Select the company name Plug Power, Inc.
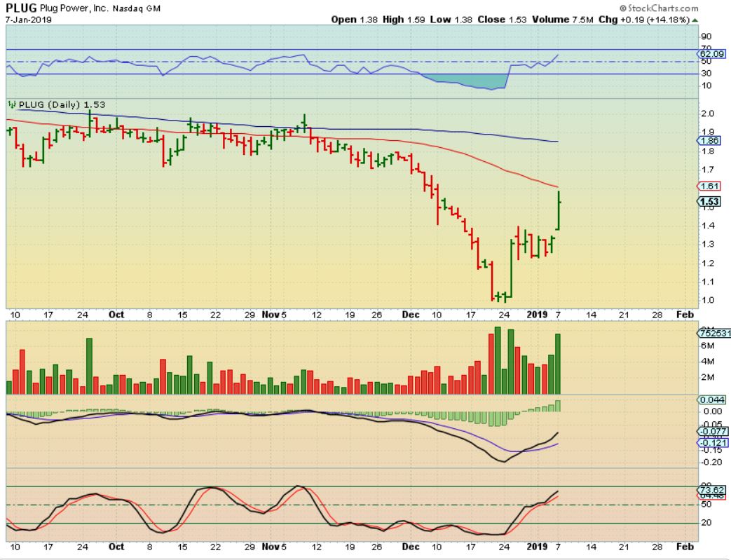This screenshot has height=560, width=731. click(x=74, y=8)
